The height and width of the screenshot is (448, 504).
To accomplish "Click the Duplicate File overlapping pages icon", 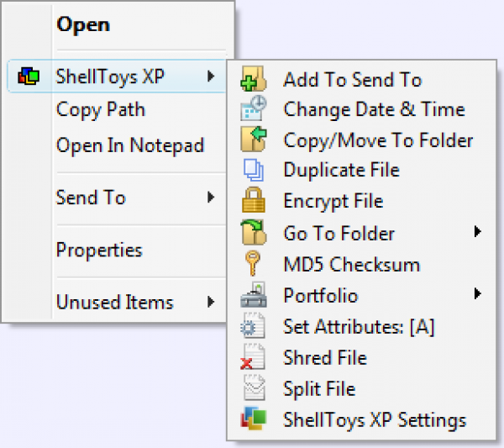I will (x=253, y=171).
